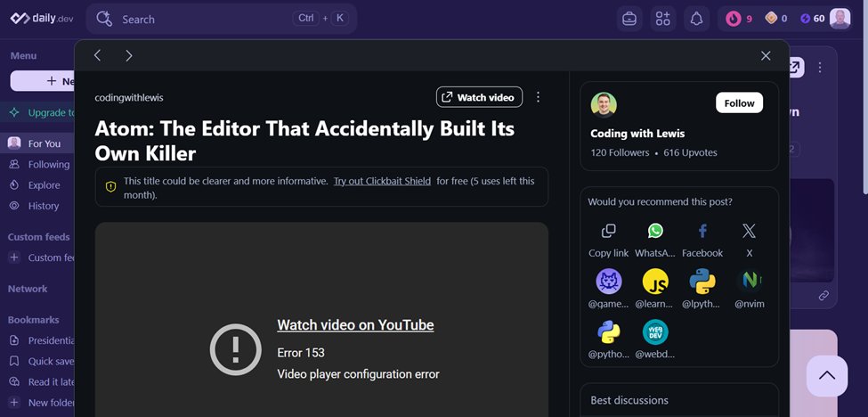
Task: Open Coding with Lewis avatar
Action: coord(604,104)
